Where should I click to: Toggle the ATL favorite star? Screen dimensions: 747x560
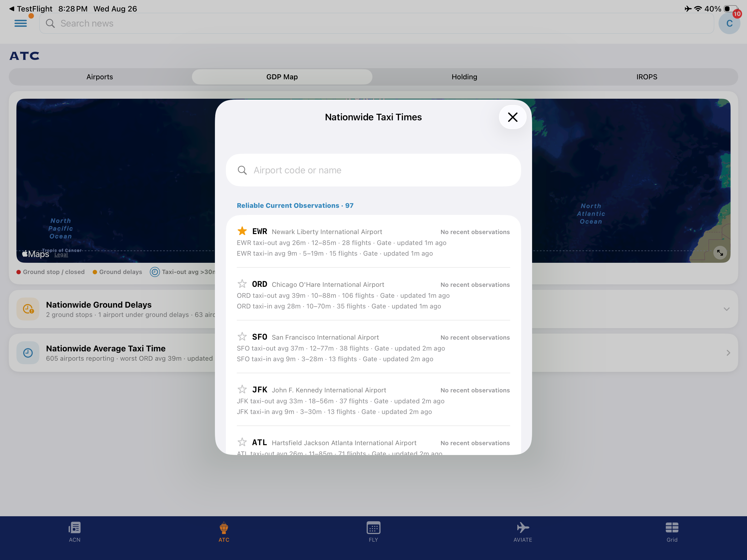tap(242, 442)
